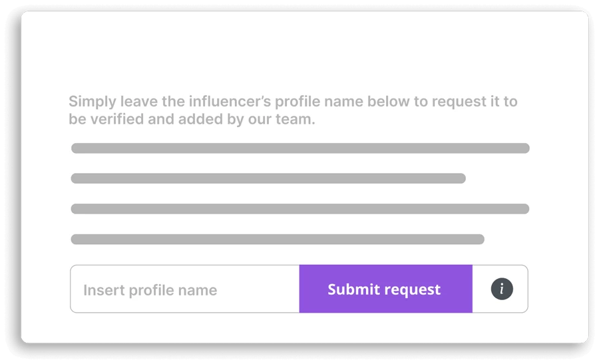Select the second, shorter gray placeholder line
This screenshot has width=599, height=364.
[268, 178]
